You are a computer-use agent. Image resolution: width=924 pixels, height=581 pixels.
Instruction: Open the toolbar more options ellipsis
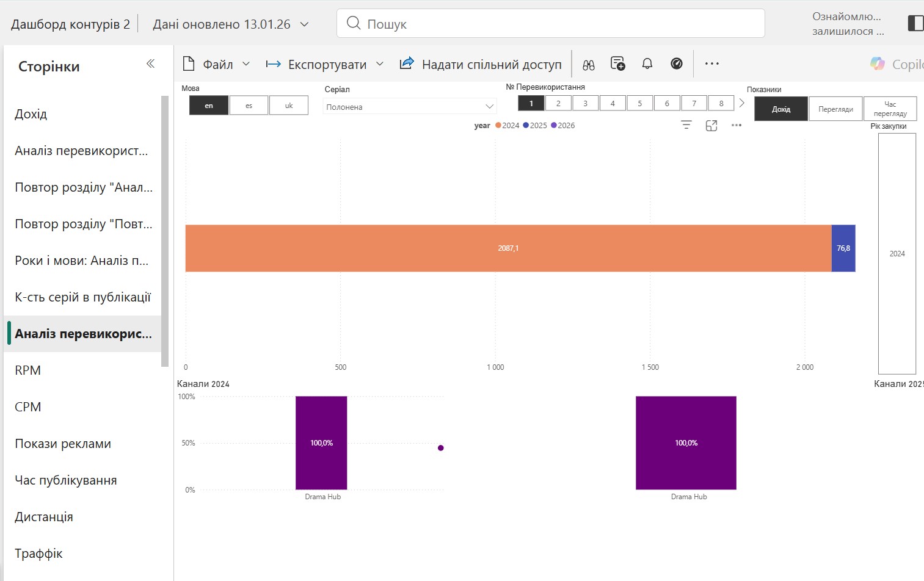coord(712,63)
